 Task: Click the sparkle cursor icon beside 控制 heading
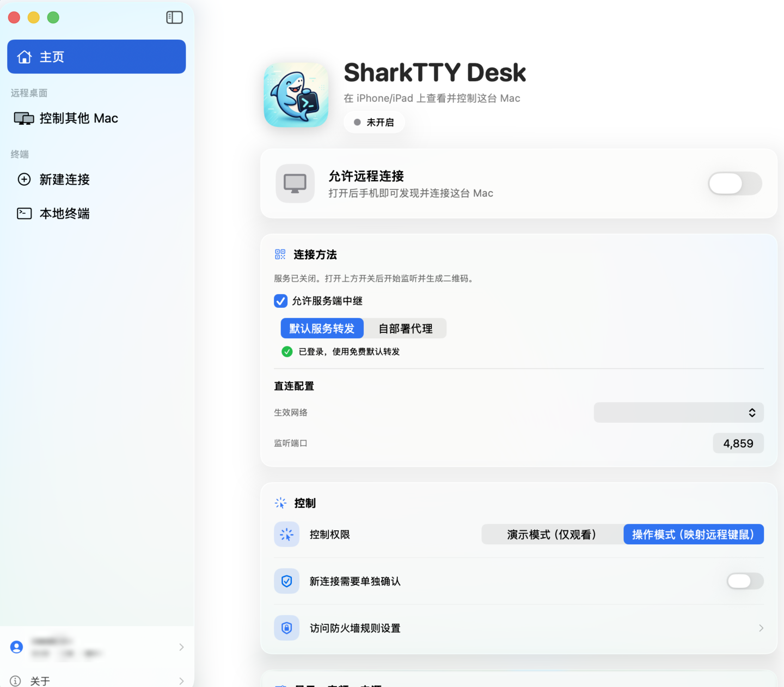pos(280,503)
